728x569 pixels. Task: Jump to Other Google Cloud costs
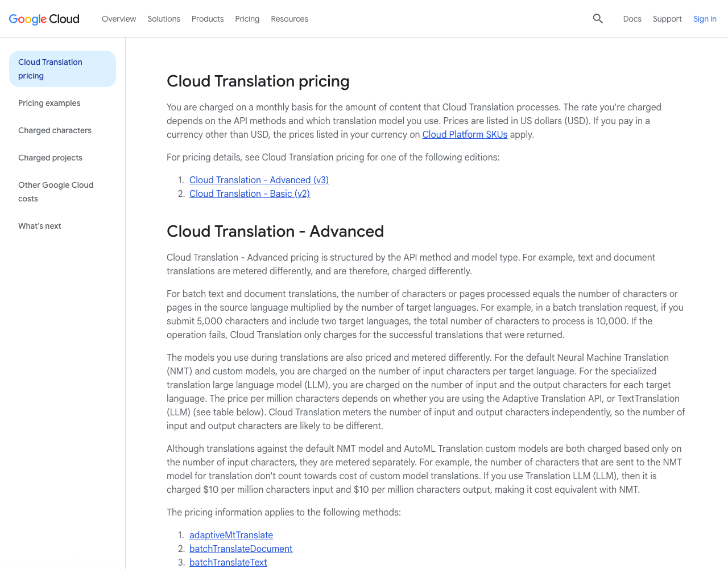56,192
